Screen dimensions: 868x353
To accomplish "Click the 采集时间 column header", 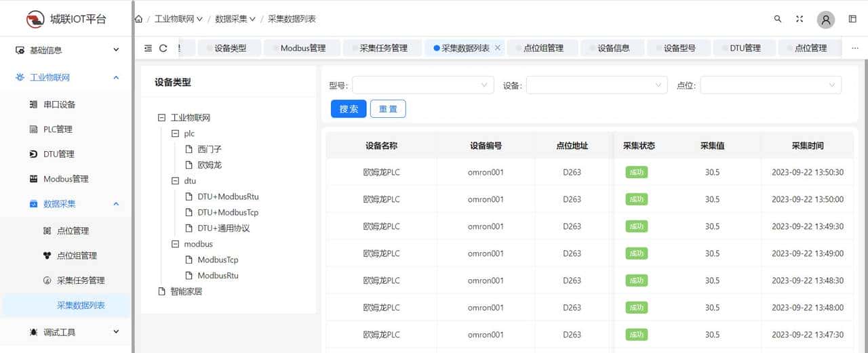I will click(807, 146).
